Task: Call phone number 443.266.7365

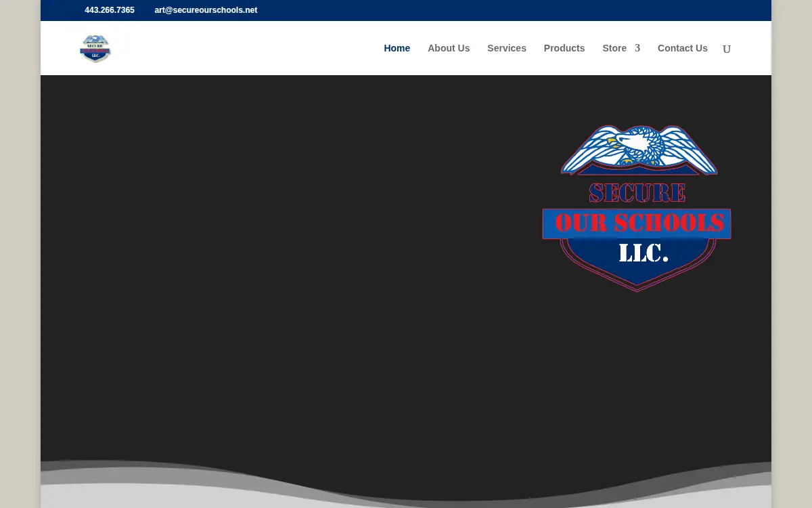Action: coord(110,10)
